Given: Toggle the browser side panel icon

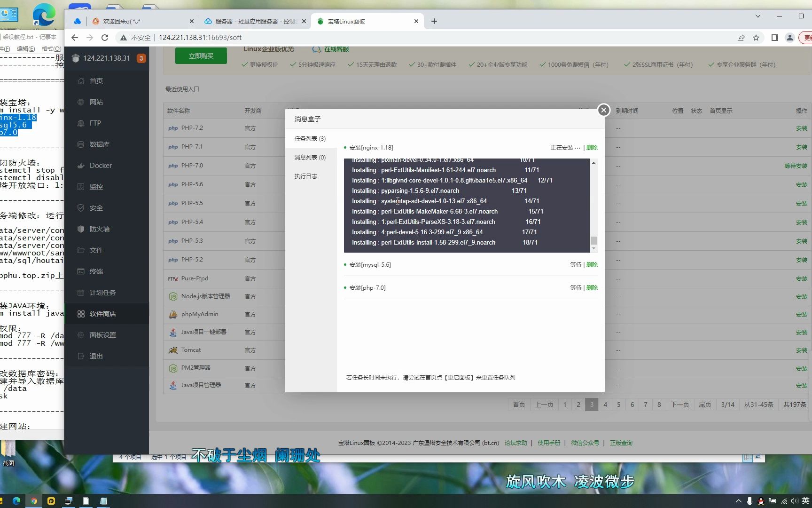Looking at the screenshot, I should click(775, 38).
